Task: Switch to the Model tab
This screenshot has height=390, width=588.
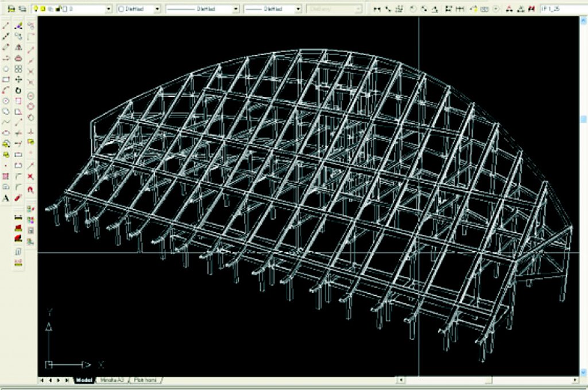Action: tap(84, 380)
